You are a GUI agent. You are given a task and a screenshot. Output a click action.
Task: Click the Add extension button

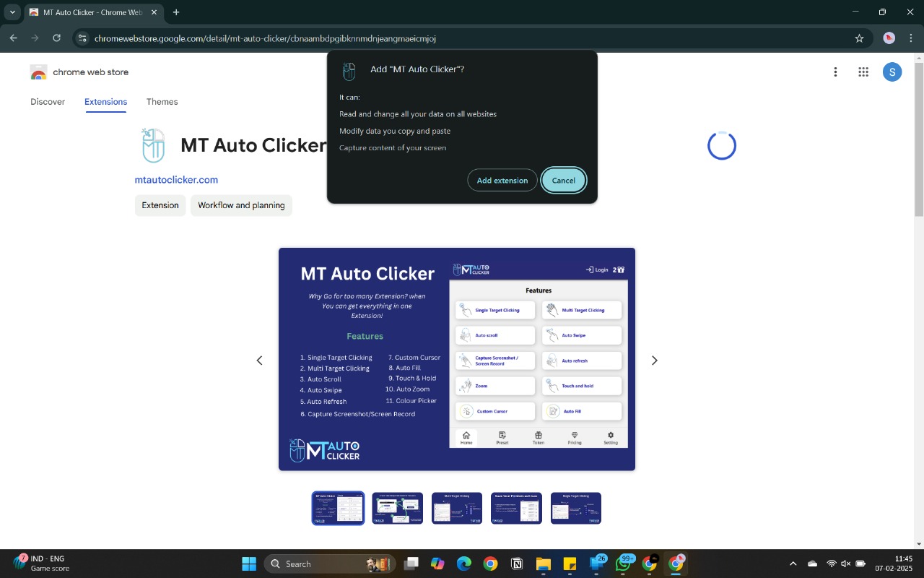pyautogui.click(x=502, y=181)
